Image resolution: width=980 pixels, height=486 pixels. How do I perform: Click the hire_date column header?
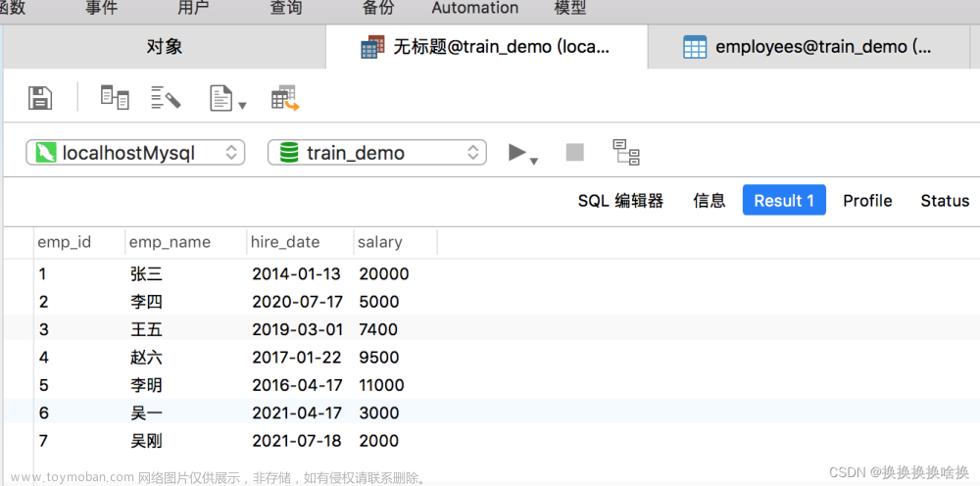pyautogui.click(x=301, y=242)
